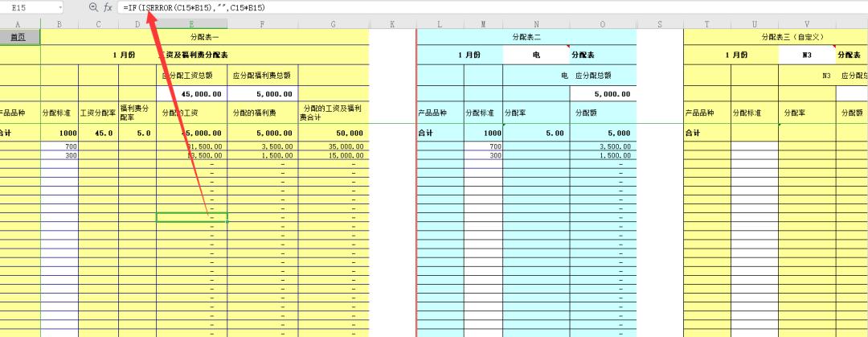868x337 pixels.
Task: Select the highlighted column header E
Action: 191,24
